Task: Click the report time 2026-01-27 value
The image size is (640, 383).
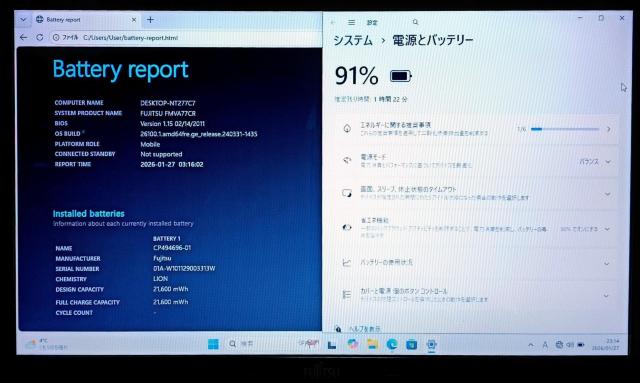Action: click(172, 164)
